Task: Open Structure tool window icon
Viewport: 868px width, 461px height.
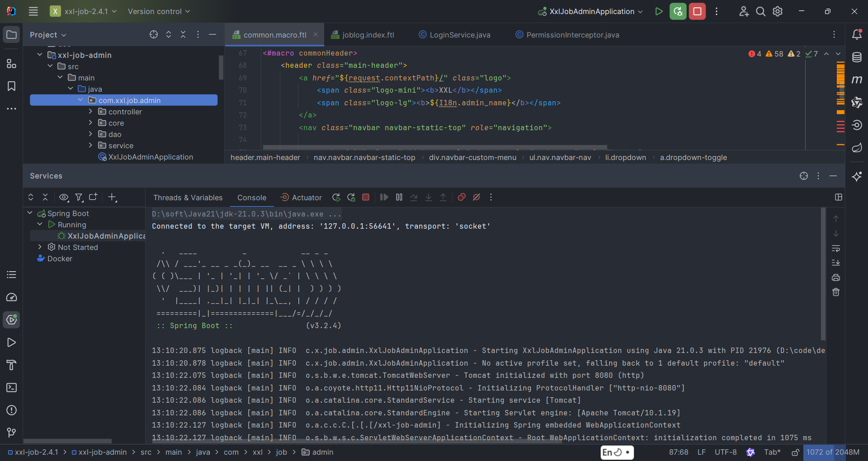Action: [12, 64]
